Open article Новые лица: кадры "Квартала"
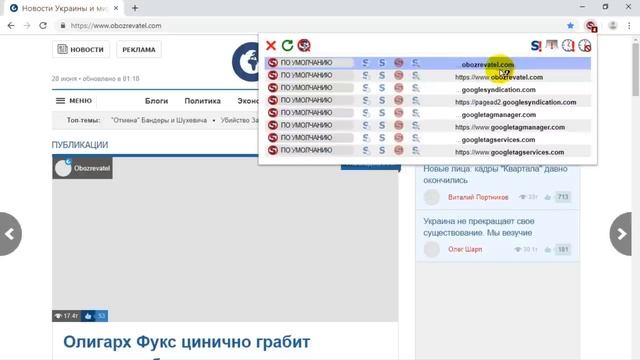This screenshot has height=360, width=640. 495,174
